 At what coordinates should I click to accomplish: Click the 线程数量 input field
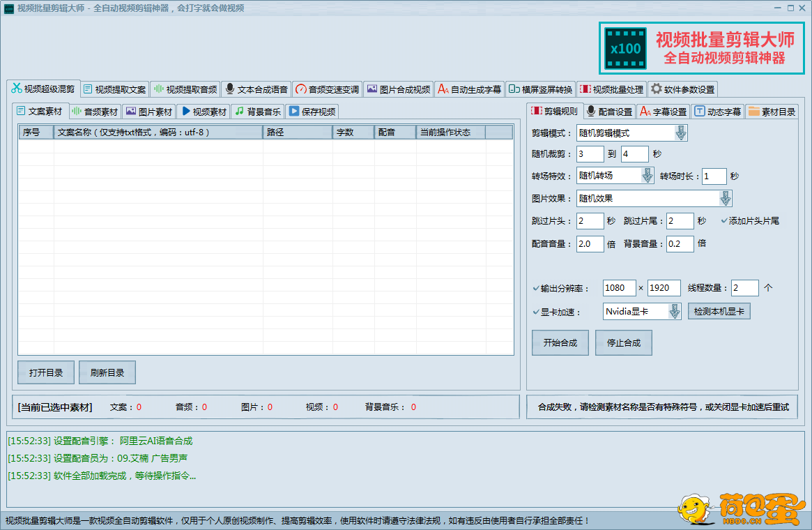click(744, 287)
